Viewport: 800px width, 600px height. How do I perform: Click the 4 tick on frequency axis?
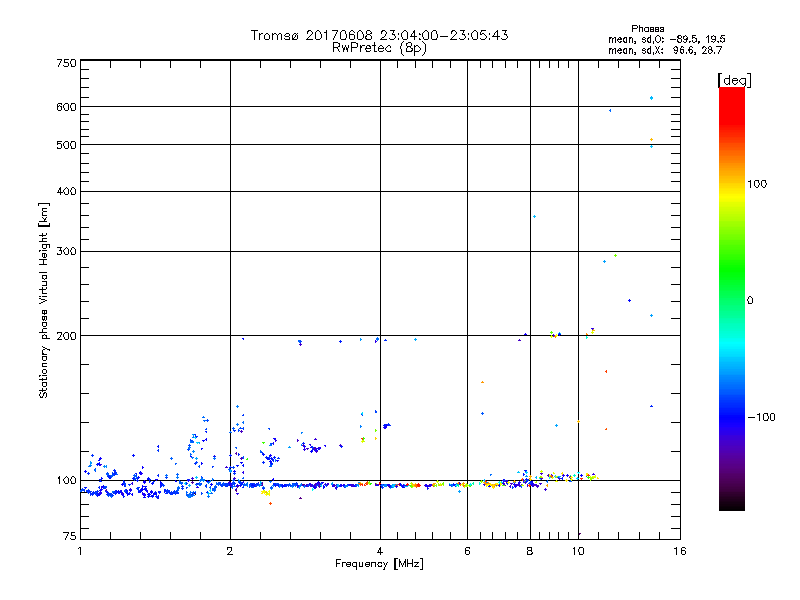(x=380, y=551)
